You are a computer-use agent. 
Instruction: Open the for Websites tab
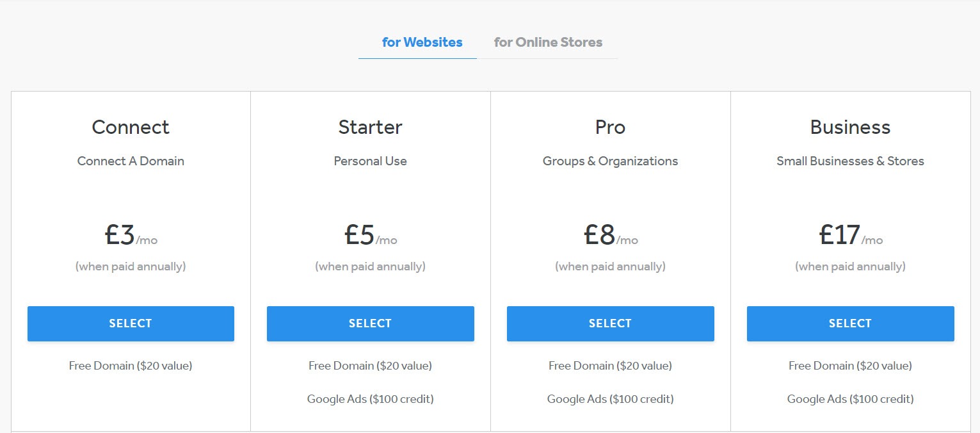422,42
